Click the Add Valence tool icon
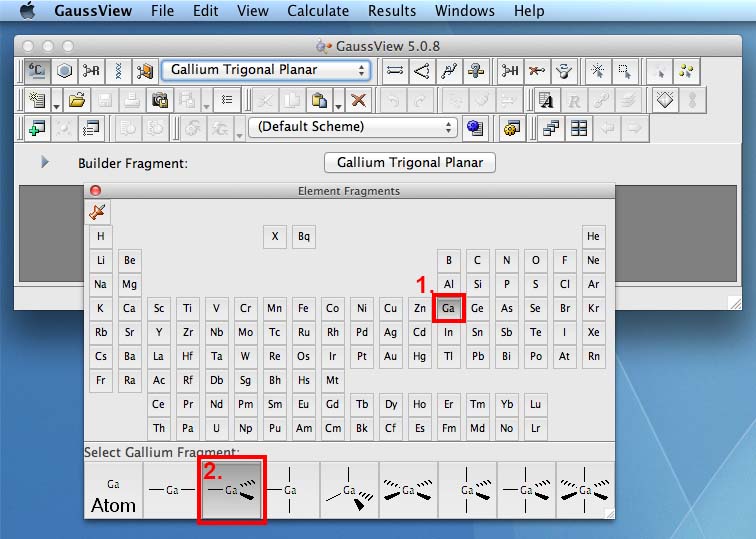 click(510, 70)
